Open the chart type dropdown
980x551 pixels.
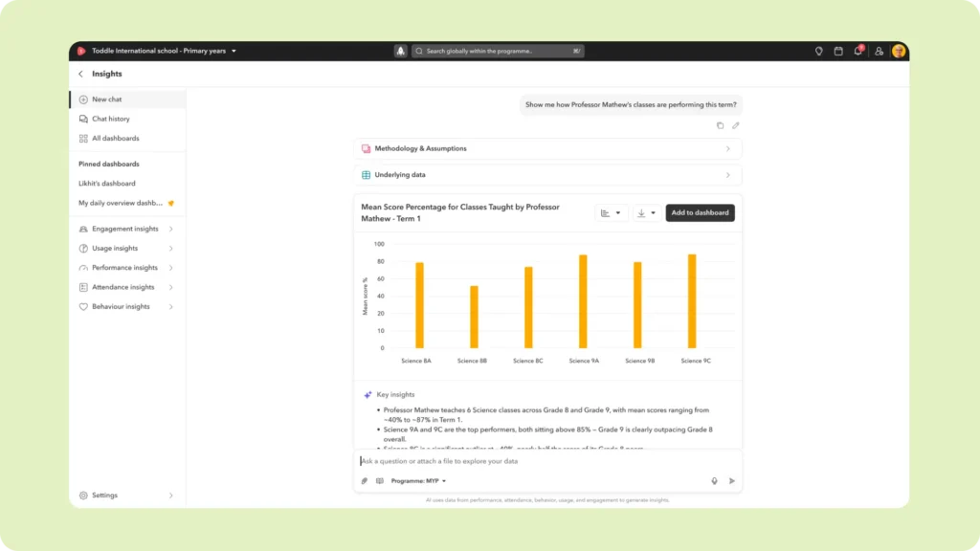pos(611,213)
